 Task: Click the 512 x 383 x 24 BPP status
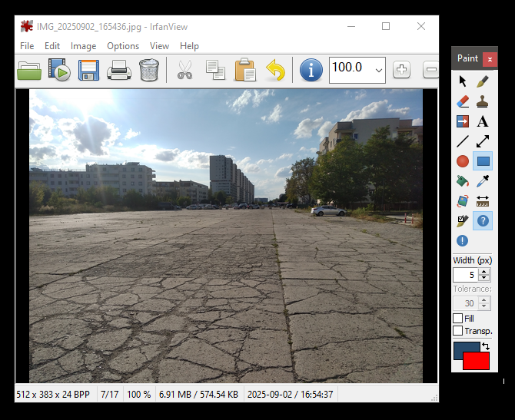click(x=53, y=394)
